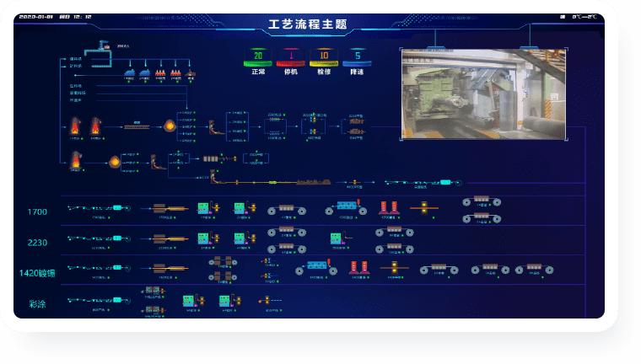This screenshot has width=641, height=364.
Task: Click the 正常 status counter showing 20
Action: tap(258, 58)
